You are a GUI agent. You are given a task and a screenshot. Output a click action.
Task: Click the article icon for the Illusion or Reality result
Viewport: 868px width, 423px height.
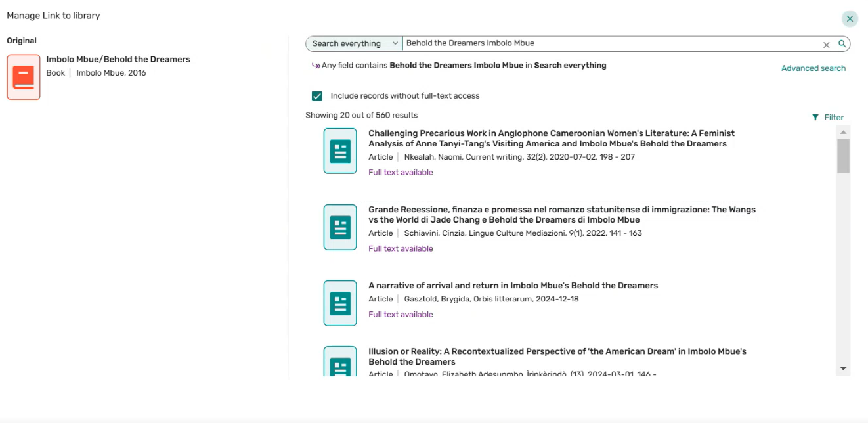340,361
